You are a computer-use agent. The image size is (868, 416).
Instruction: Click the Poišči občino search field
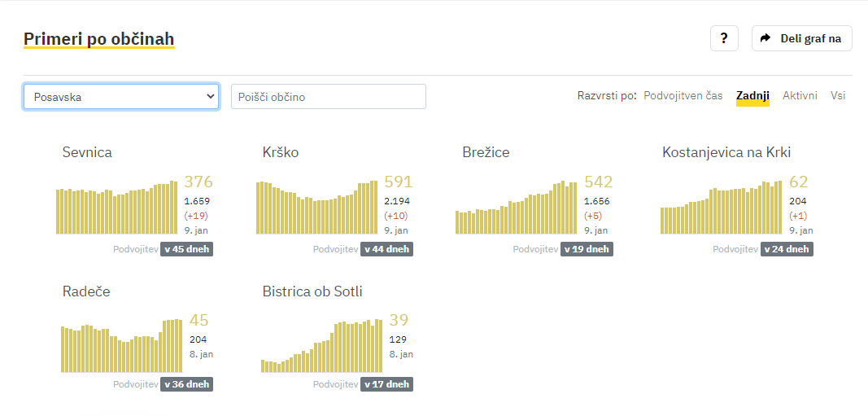329,97
